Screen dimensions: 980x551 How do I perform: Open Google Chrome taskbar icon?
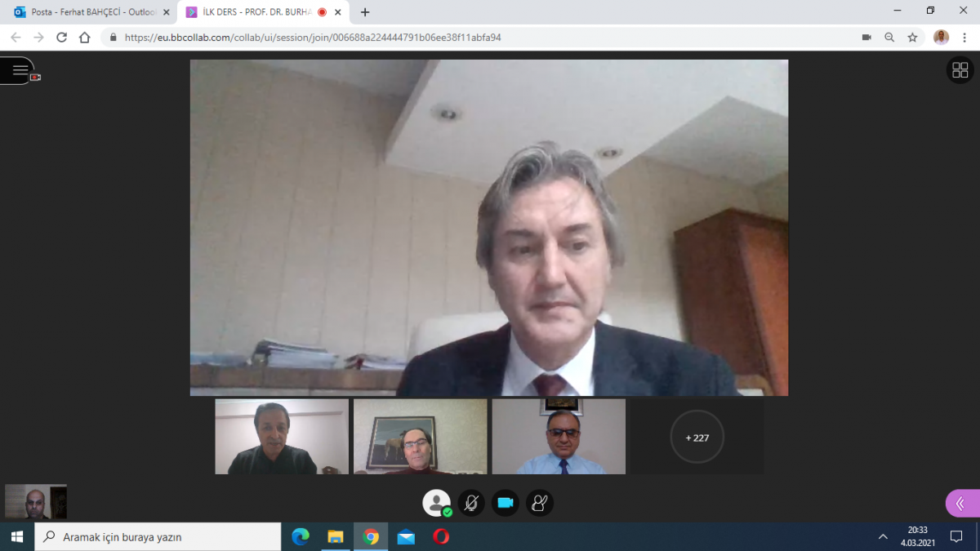pos(371,537)
